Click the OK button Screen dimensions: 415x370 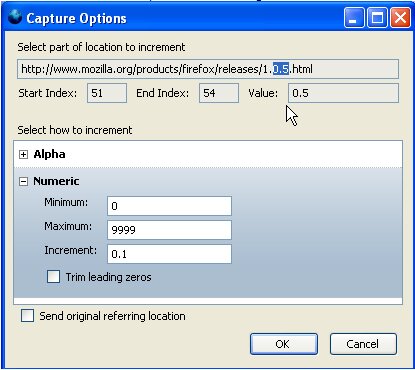284,344
